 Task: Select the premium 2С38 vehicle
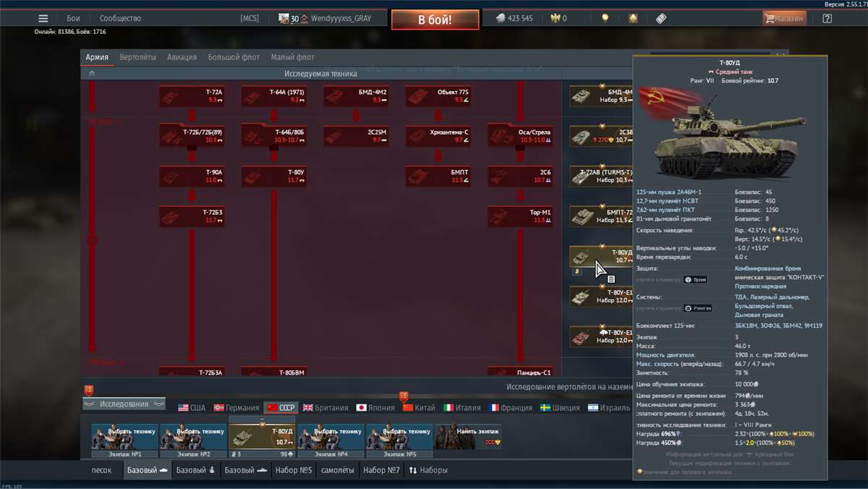point(601,137)
